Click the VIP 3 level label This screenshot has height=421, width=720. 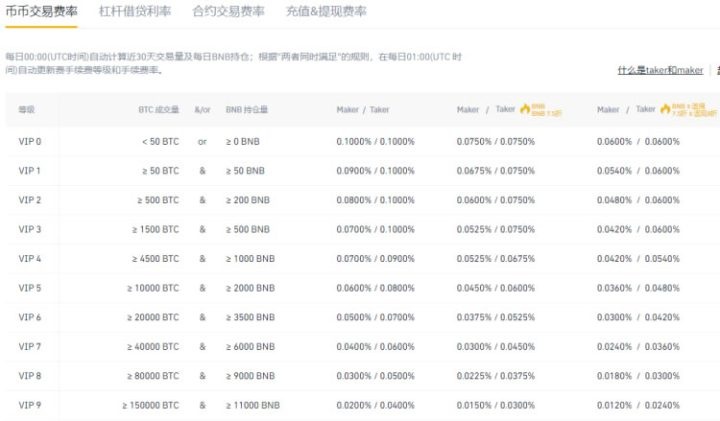pos(30,230)
